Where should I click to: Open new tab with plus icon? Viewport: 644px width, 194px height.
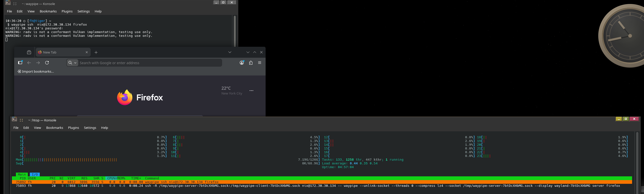pos(96,52)
